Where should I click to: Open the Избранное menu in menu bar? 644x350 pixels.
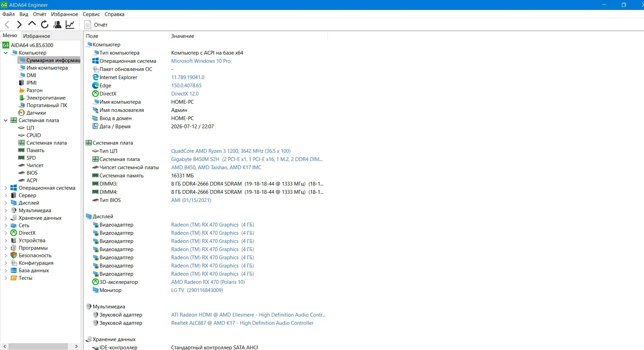(x=64, y=14)
